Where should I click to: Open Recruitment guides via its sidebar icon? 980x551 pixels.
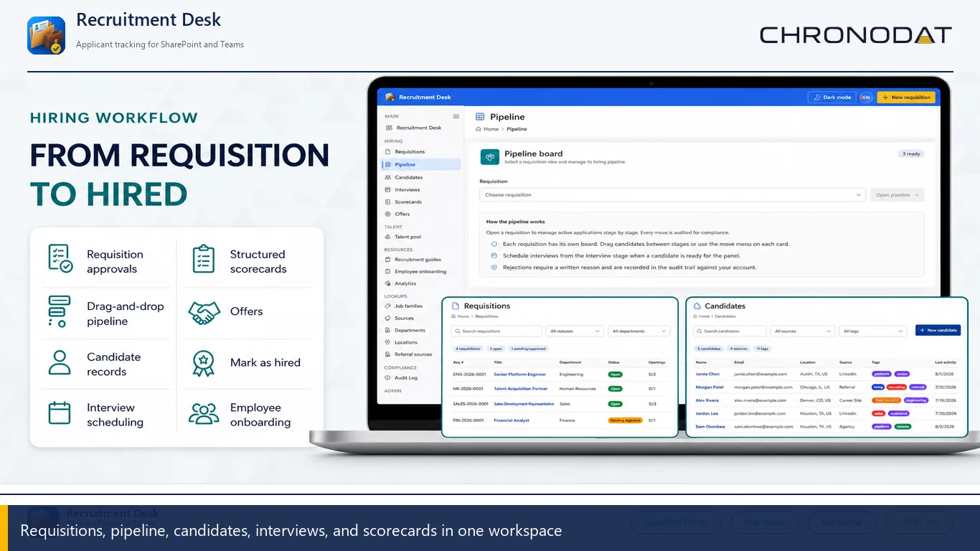click(x=388, y=260)
